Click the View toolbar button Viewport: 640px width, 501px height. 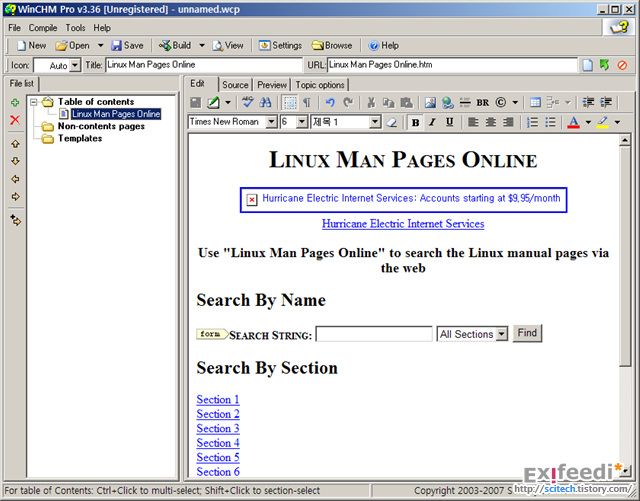coord(228,45)
